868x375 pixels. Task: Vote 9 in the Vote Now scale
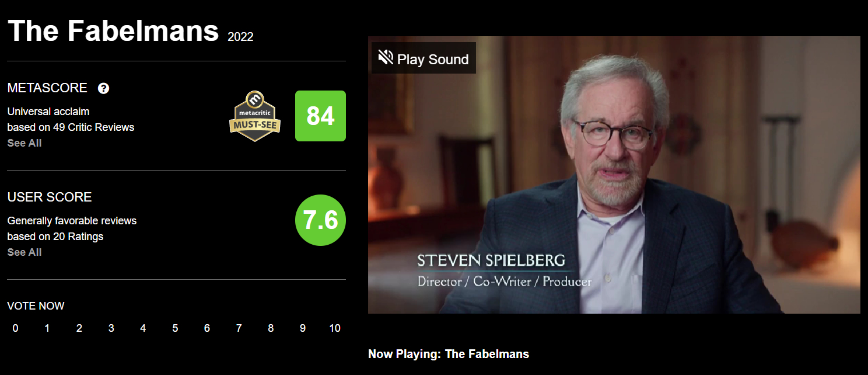point(303,328)
